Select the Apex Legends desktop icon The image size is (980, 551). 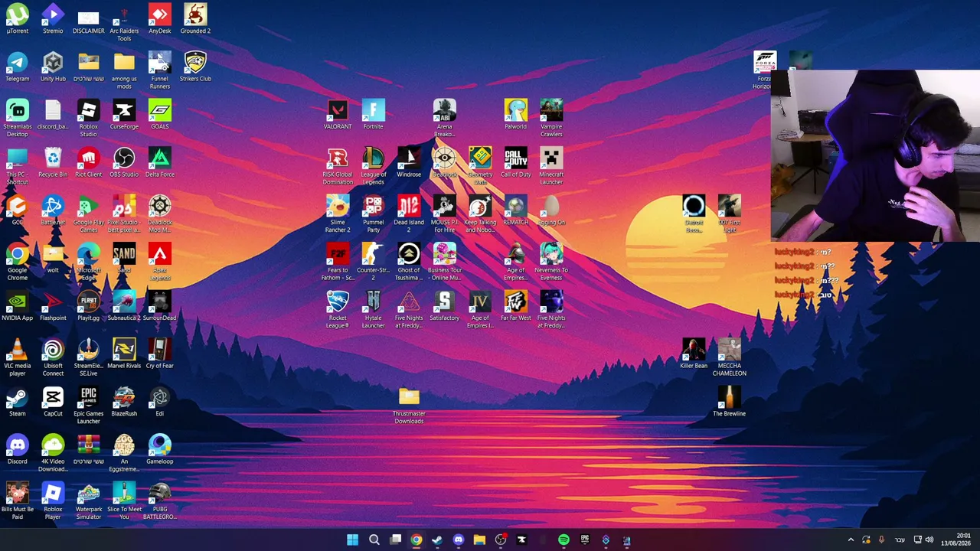click(159, 262)
